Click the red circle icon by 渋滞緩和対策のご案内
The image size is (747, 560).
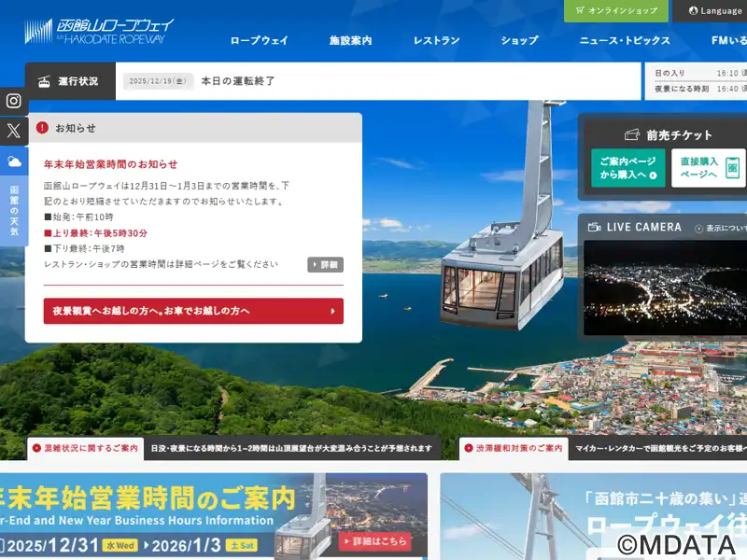coord(469,448)
